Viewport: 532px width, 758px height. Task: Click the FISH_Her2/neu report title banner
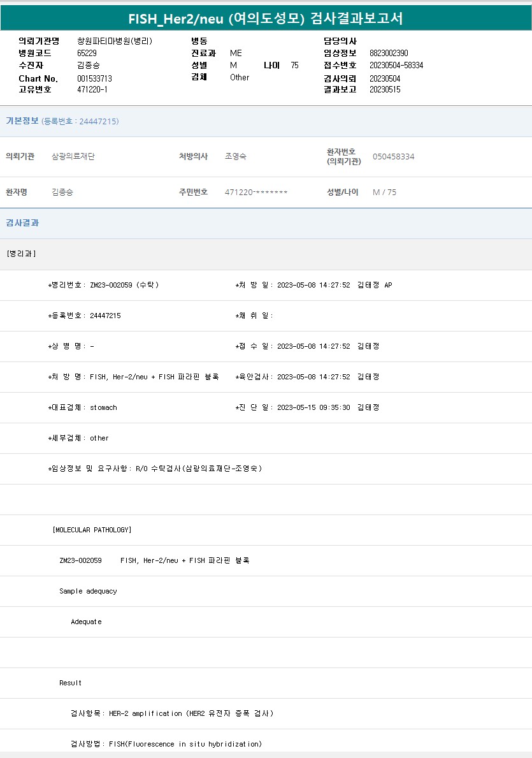click(266, 18)
